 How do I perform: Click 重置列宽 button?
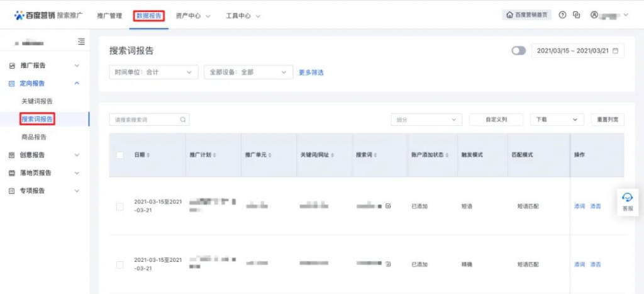coord(608,120)
